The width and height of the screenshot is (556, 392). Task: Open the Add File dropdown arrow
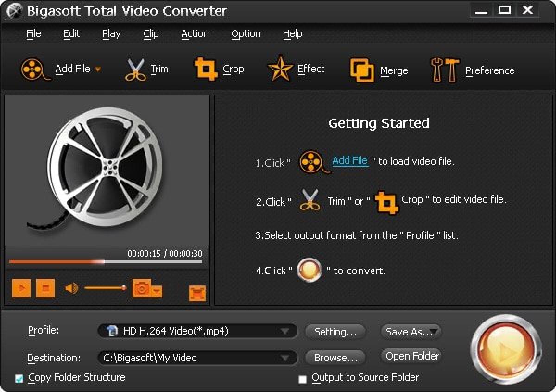click(98, 69)
